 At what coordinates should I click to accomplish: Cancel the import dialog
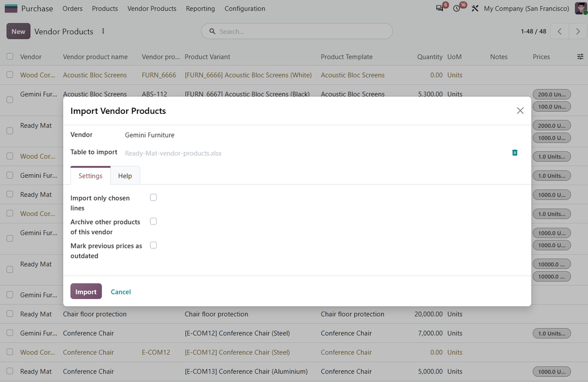[x=121, y=292]
